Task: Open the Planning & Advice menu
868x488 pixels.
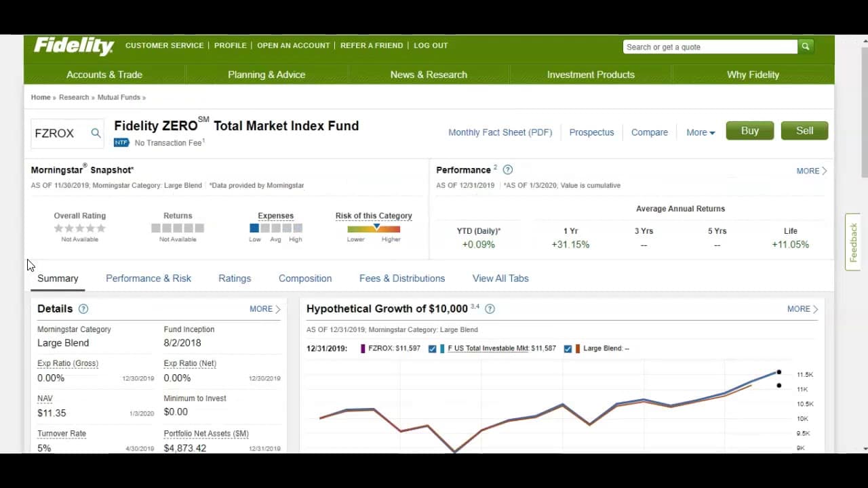Action: pyautogui.click(x=267, y=75)
